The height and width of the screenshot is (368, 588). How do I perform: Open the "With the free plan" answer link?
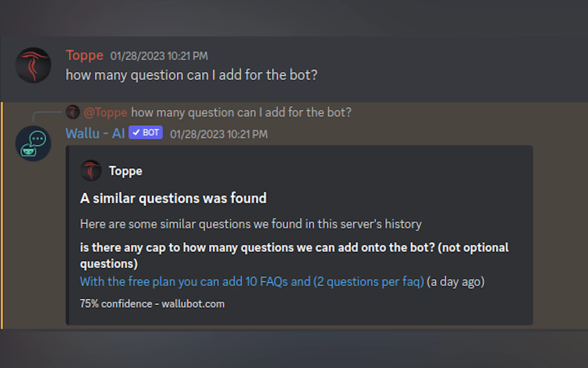252,282
